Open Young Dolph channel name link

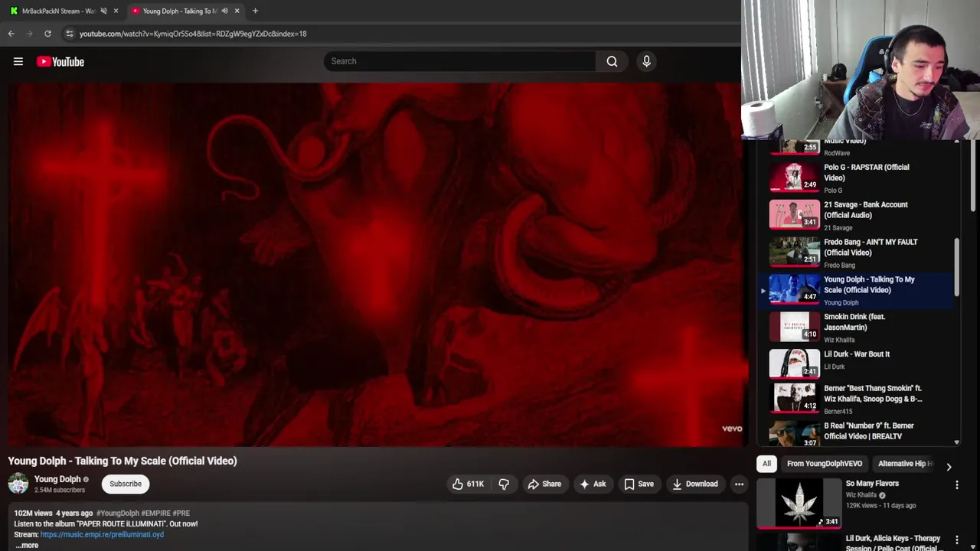coord(57,479)
